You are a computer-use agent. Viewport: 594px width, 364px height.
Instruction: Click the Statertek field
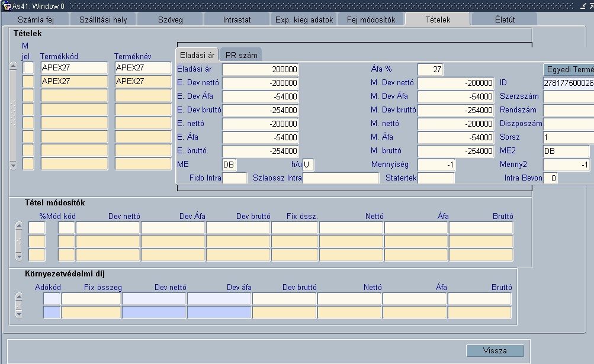coord(436,178)
